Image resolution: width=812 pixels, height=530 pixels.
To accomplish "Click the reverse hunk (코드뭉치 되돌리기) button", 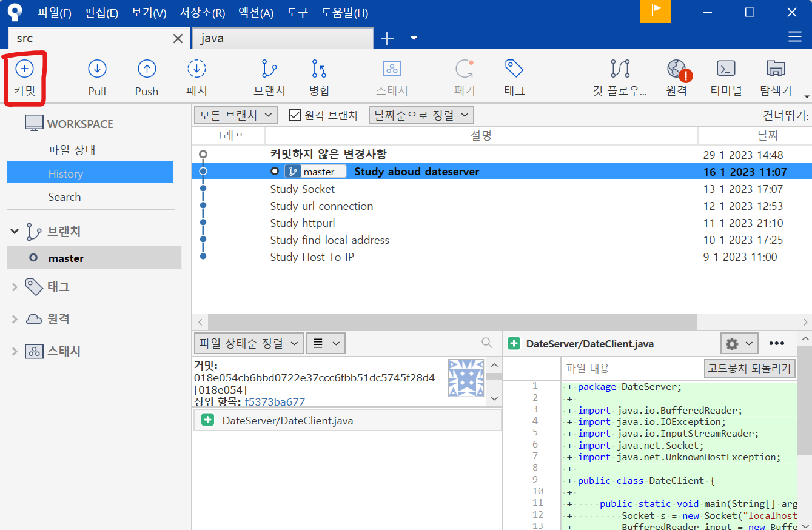I will 750,368.
